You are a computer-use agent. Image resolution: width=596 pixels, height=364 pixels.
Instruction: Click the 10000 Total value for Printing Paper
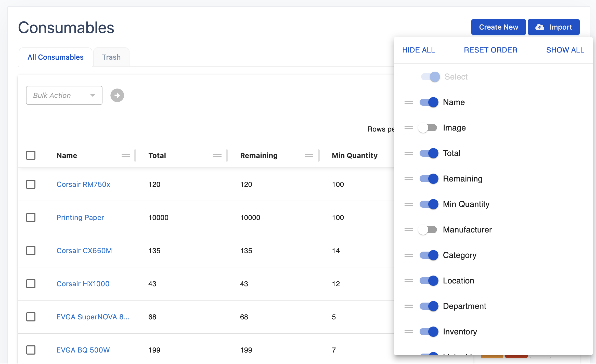tap(158, 217)
